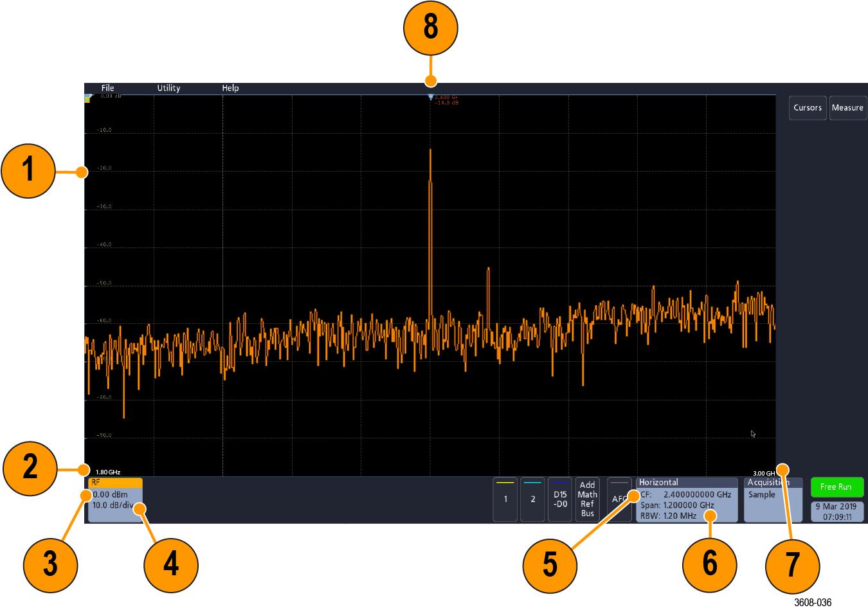
Task: Open the Acquisition settings badge
Action: point(772,499)
